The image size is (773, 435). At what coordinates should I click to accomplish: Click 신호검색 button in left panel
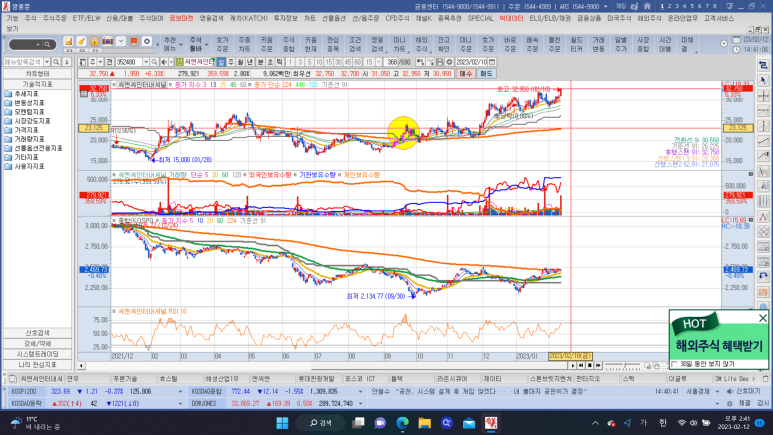point(37,333)
